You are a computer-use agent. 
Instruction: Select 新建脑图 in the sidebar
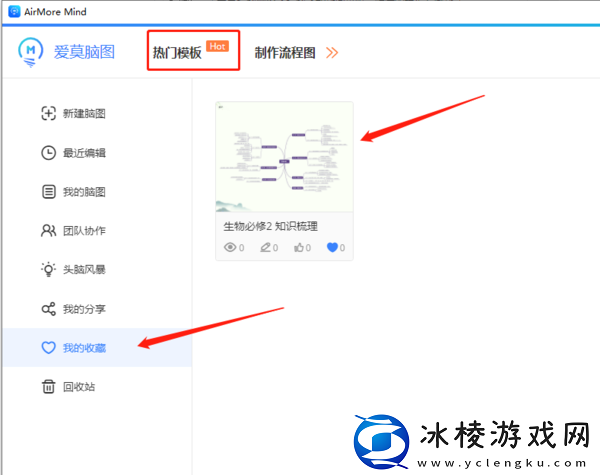click(x=84, y=114)
